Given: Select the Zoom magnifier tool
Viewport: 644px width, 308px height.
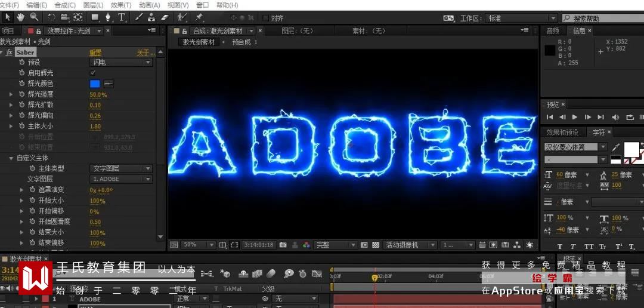Looking at the screenshot, I should [x=34, y=17].
